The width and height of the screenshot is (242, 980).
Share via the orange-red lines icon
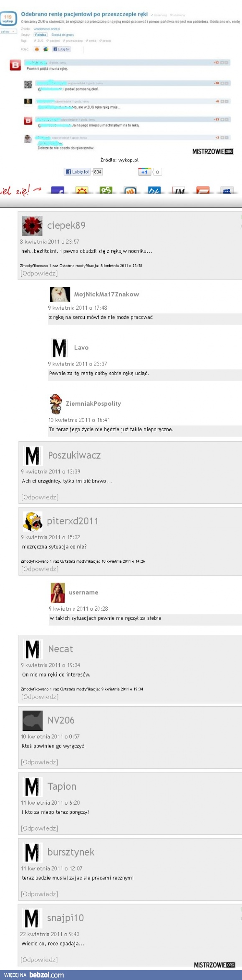pos(203,191)
